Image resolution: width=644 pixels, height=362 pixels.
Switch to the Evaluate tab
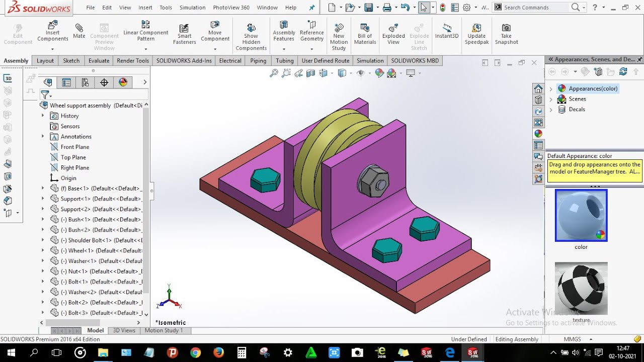point(99,60)
